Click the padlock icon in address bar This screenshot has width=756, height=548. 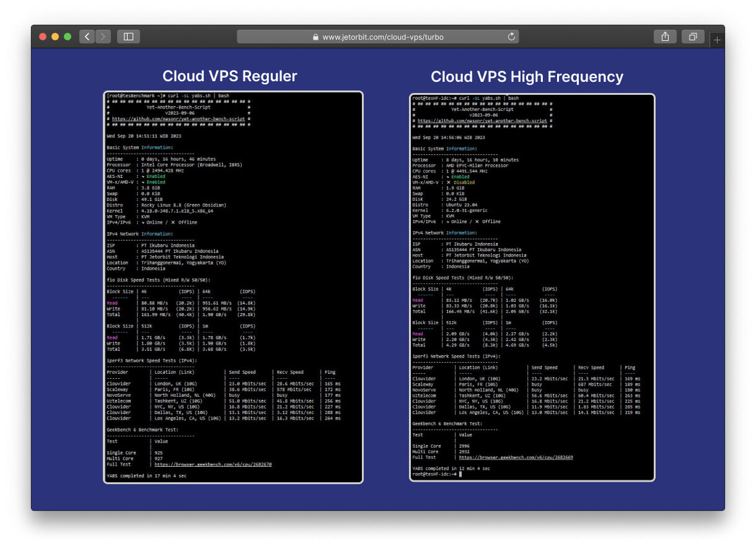pyautogui.click(x=315, y=37)
